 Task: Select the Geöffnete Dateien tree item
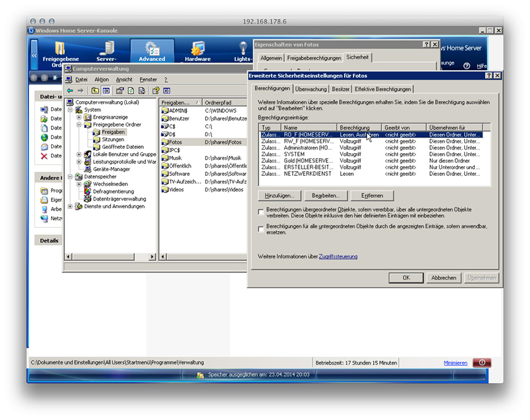tap(122, 147)
